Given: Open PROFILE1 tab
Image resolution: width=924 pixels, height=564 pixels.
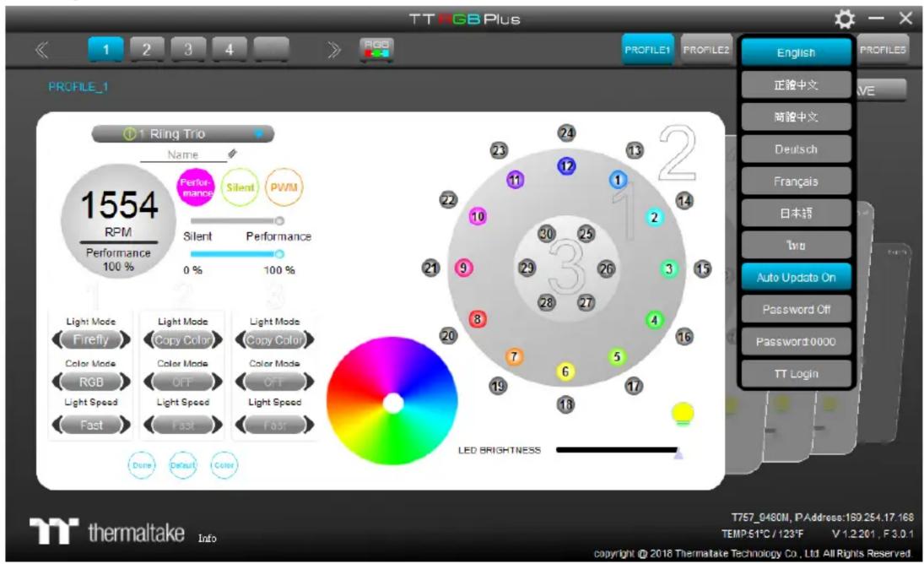Looking at the screenshot, I should [x=647, y=50].
